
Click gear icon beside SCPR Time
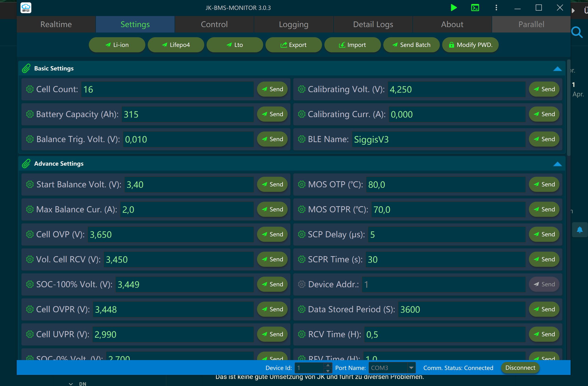point(302,259)
